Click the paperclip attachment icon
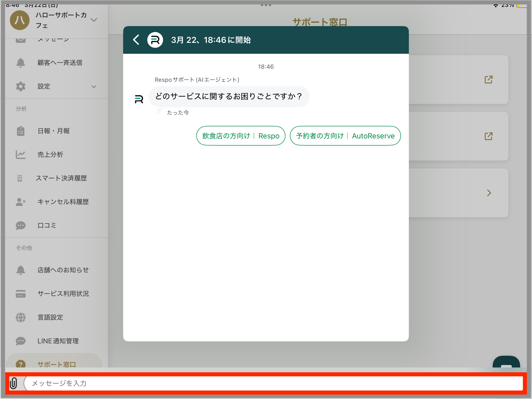The image size is (532, 399). [x=14, y=383]
